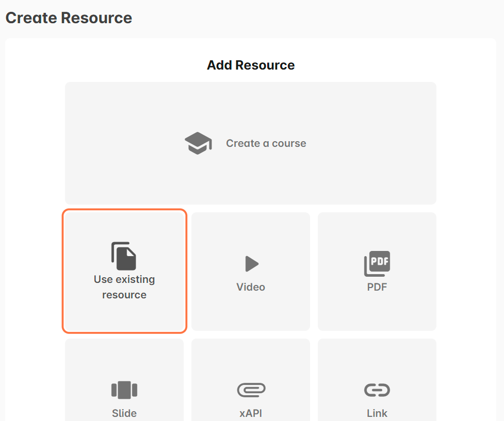Pick the "xAPI" text label
Viewport: 504px width, 421px height.
coord(251,413)
